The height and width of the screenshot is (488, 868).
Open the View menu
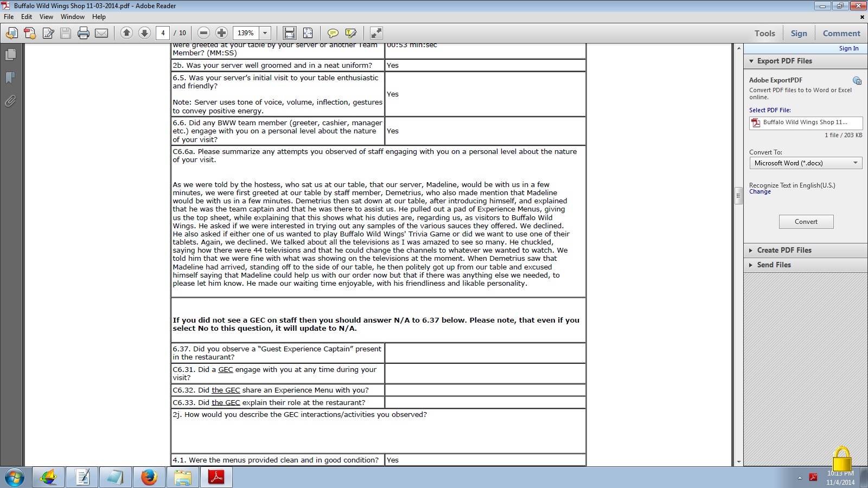pyautogui.click(x=46, y=17)
